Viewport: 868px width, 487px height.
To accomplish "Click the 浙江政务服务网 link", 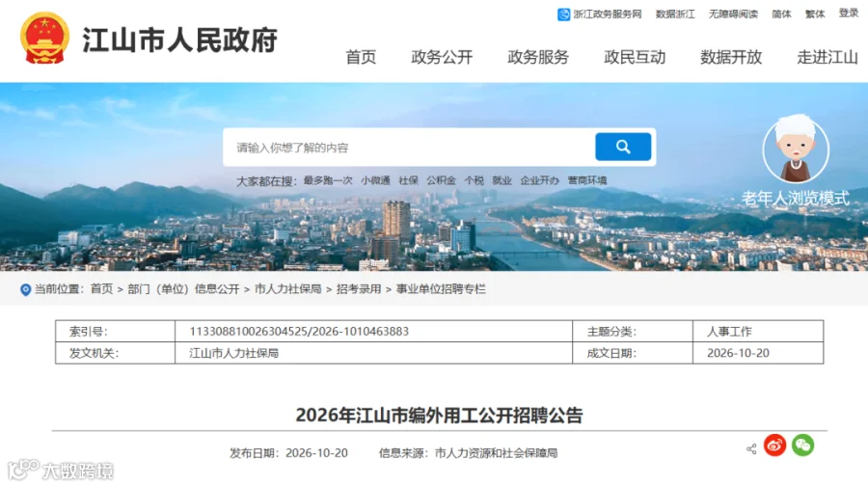I will pyautogui.click(x=608, y=14).
